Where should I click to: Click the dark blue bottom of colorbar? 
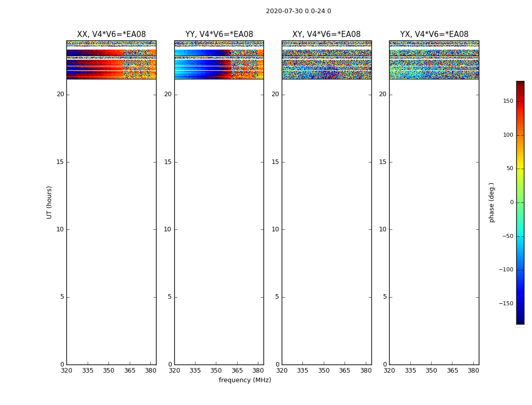click(520, 320)
